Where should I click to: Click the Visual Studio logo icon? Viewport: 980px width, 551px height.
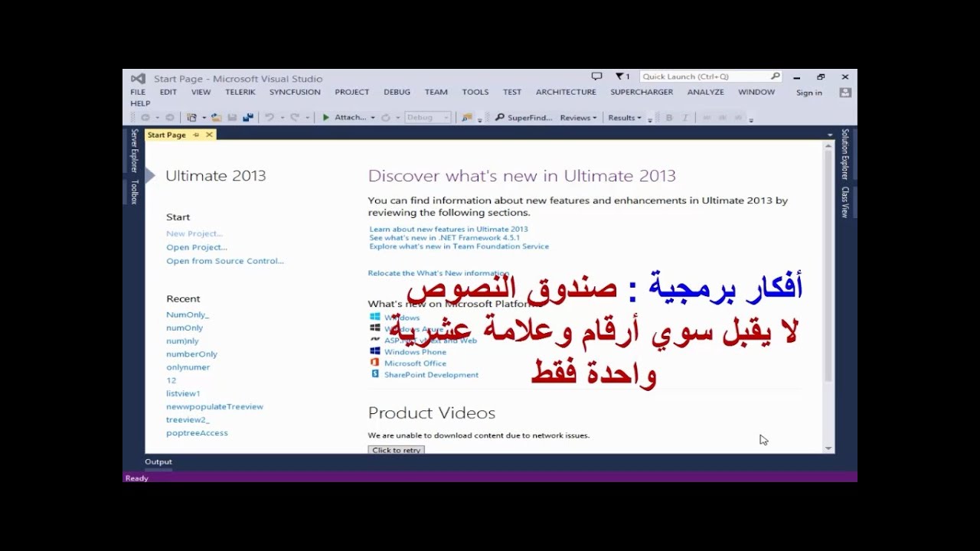(x=138, y=78)
